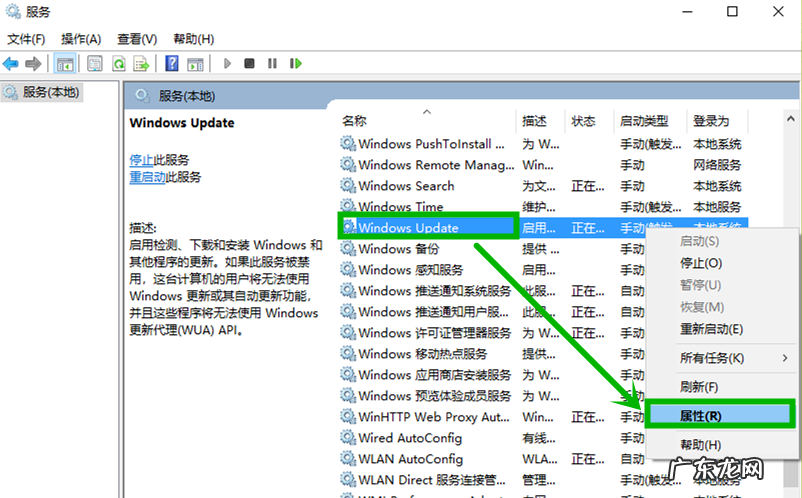
Task: Click the Forward arrow toolbar icon
Action: point(33,64)
